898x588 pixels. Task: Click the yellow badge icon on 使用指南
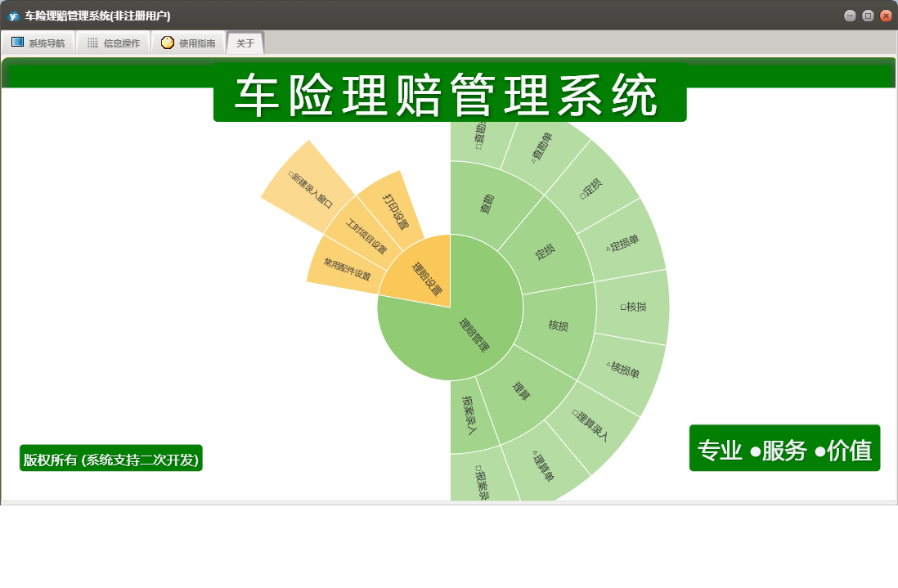point(167,43)
